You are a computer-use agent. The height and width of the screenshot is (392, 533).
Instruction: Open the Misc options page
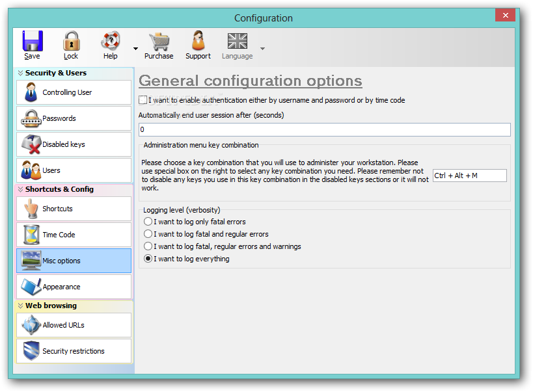coord(74,261)
